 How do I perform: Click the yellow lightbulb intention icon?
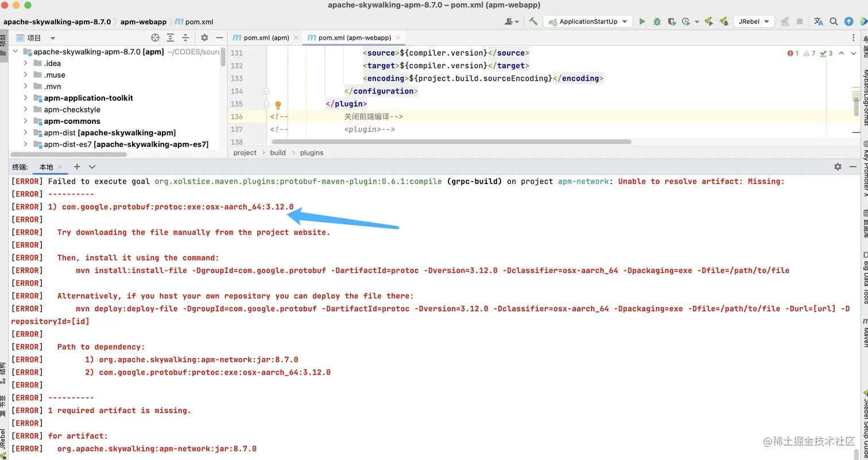278,105
